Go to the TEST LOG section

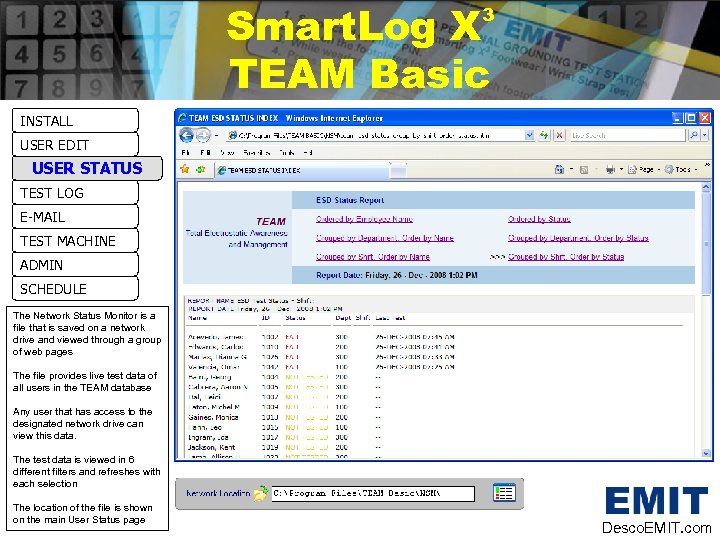click(75, 193)
